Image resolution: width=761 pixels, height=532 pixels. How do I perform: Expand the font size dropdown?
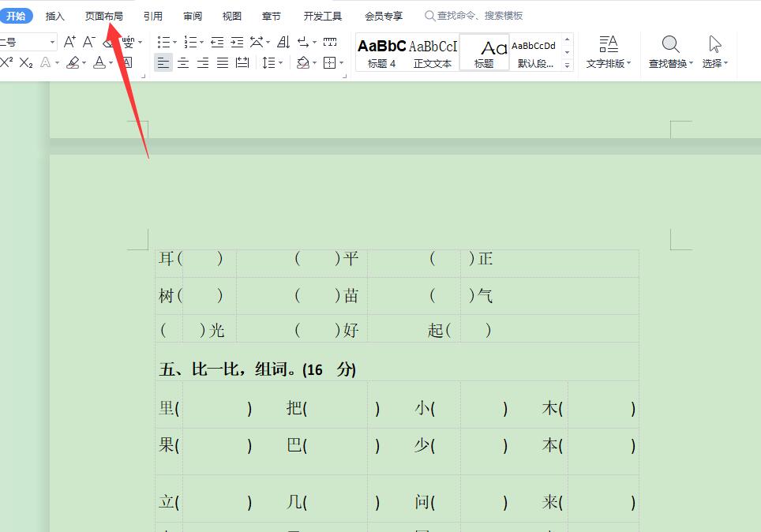tap(53, 42)
